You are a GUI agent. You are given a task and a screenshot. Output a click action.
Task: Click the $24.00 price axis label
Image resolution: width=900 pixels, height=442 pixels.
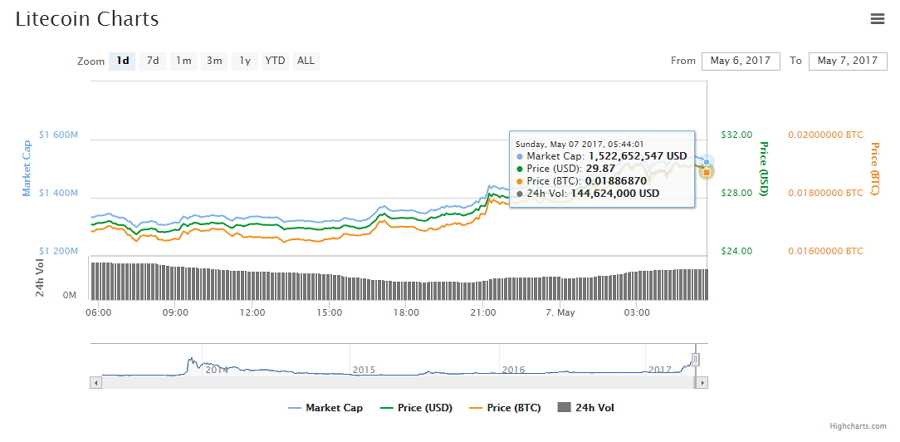(x=736, y=251)
